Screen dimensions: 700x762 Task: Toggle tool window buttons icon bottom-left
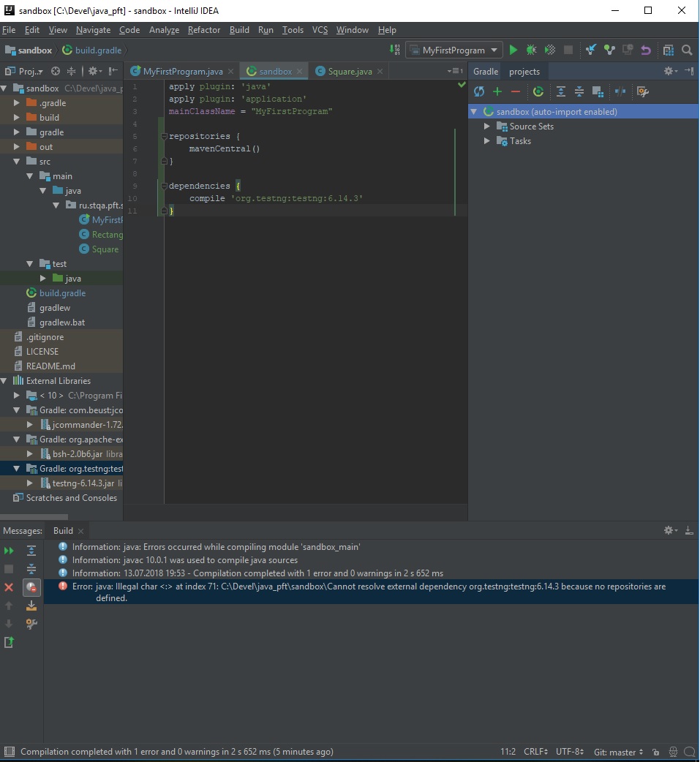click(9, 752)
